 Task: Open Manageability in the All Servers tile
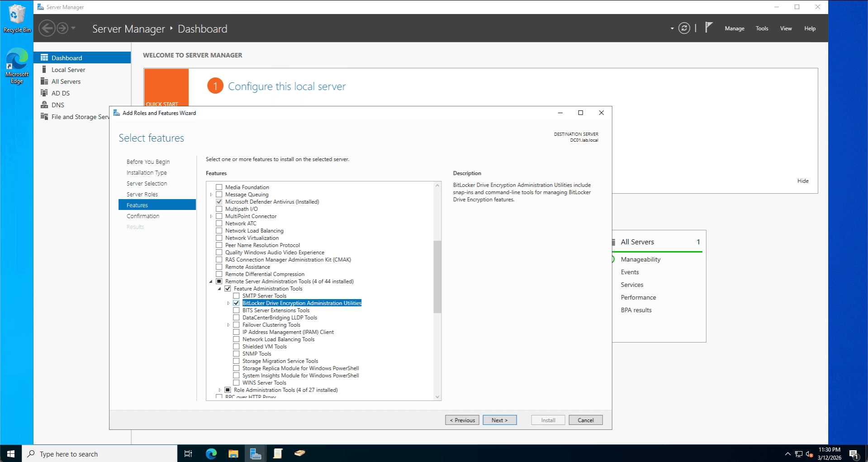[x=640, y=259]
